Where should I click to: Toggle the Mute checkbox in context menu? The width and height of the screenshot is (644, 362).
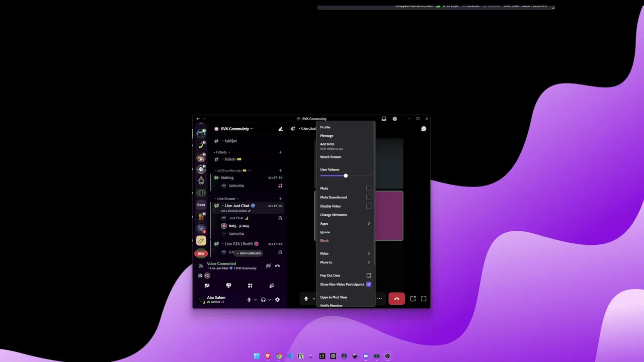[369, 189]
